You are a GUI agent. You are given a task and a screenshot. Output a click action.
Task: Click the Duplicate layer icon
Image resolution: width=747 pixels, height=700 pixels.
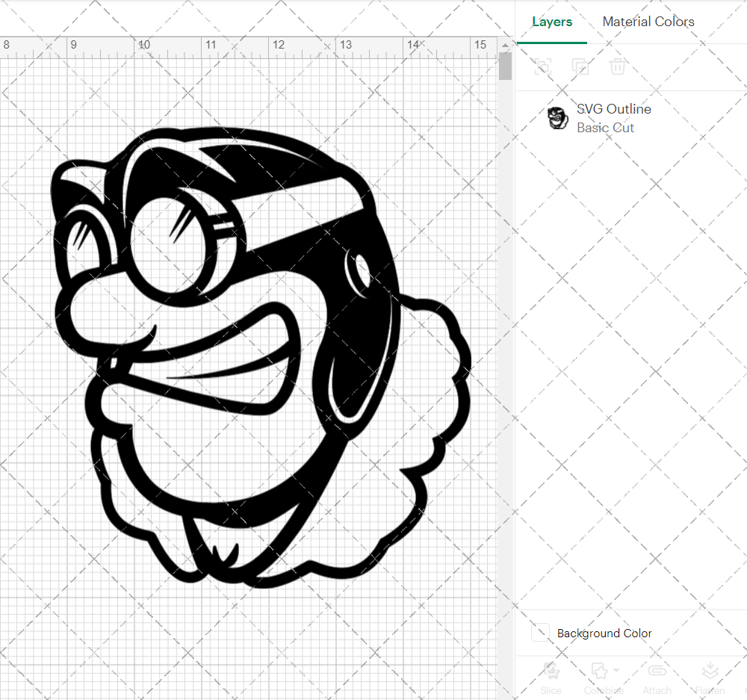pyautogui.click(x=580, y=66)
